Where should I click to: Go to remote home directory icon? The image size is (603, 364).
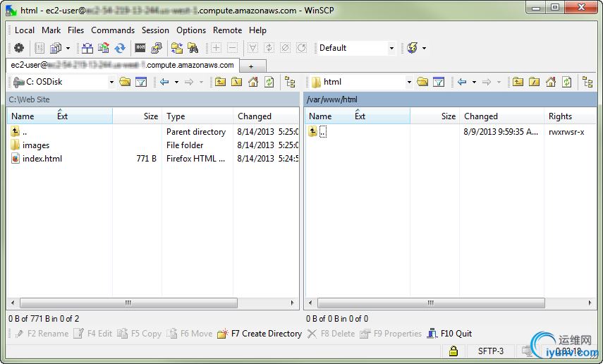551,82
